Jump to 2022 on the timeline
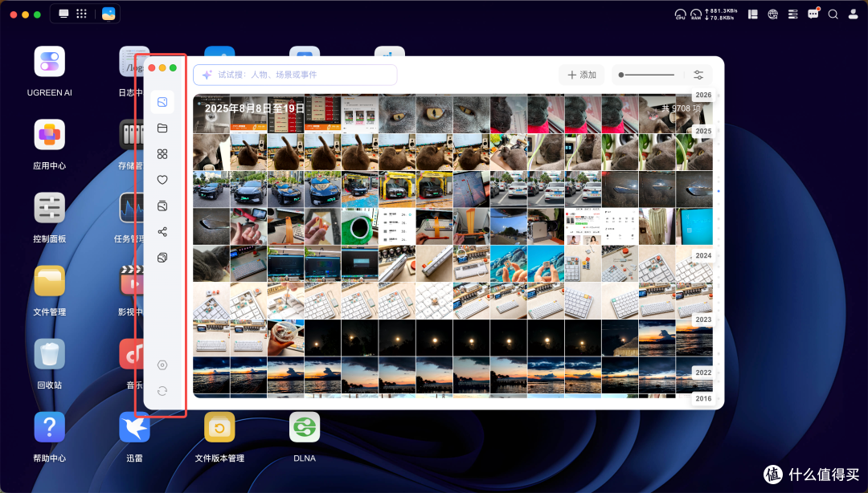Viewport: 868px width, 493px height. [703, 373]
